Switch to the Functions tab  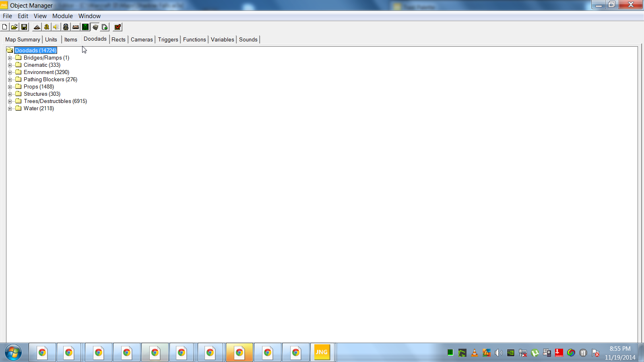point(194,39)
